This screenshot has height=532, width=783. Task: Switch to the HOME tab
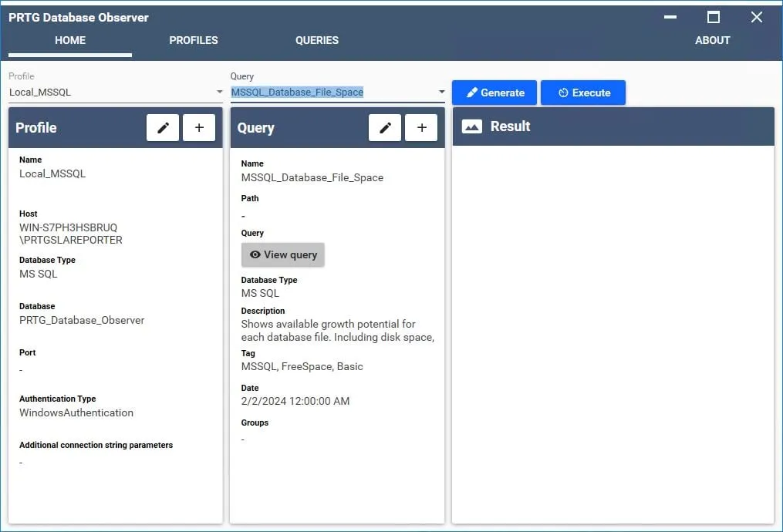point(70,40)
